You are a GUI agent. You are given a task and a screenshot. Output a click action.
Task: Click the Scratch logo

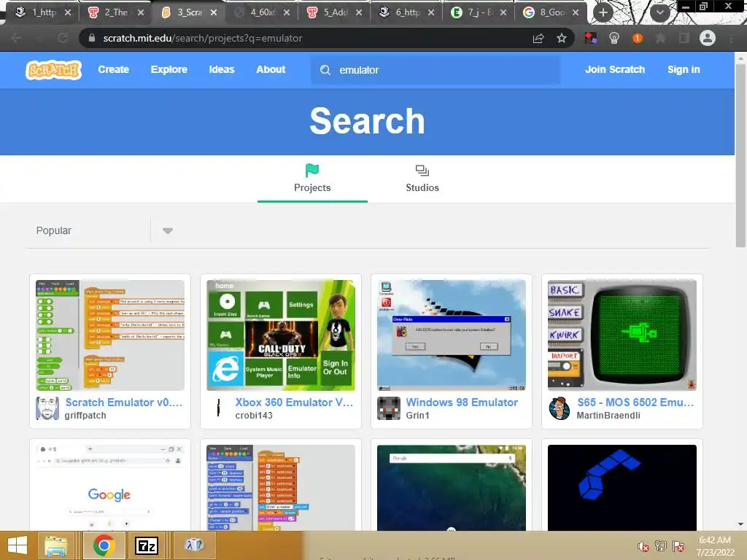[53, 70]
